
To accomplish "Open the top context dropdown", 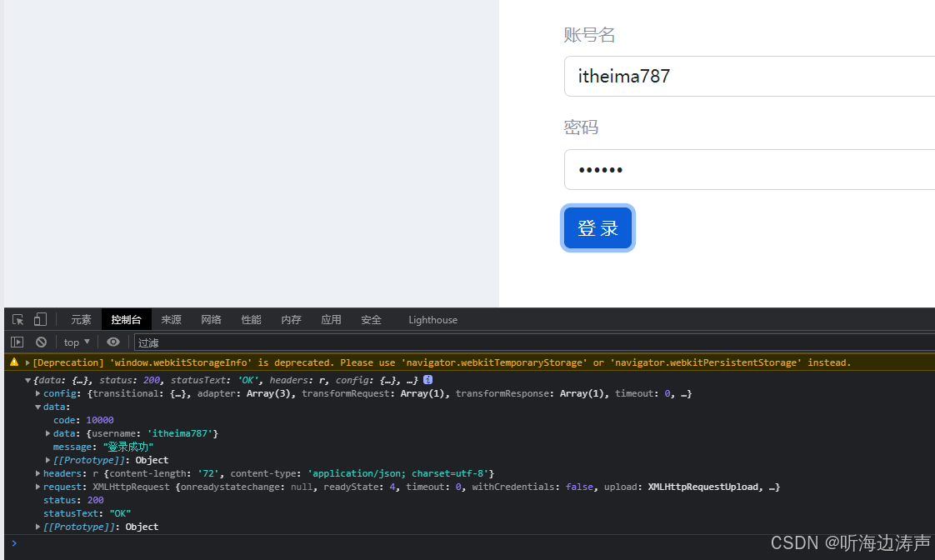I will click(77, 342).
